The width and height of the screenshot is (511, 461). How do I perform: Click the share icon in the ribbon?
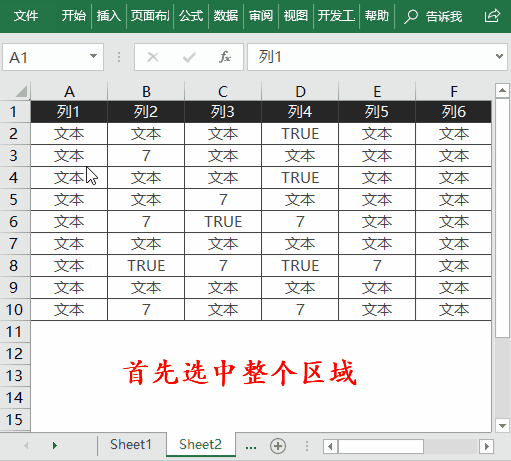492,16
